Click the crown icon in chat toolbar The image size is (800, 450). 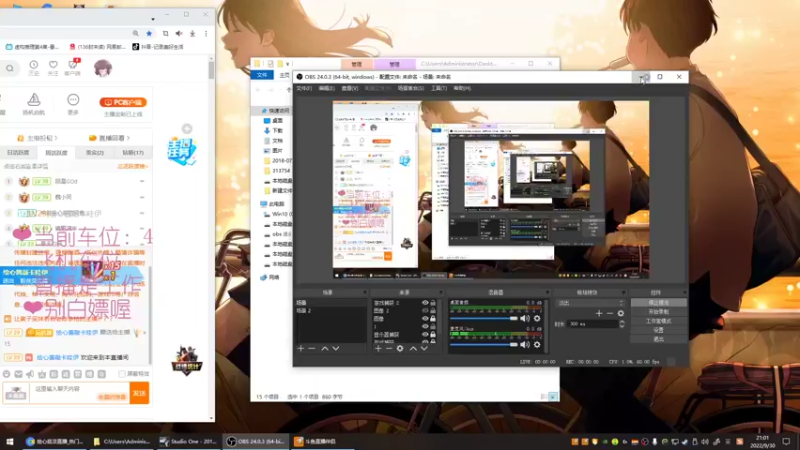[42, 374]
